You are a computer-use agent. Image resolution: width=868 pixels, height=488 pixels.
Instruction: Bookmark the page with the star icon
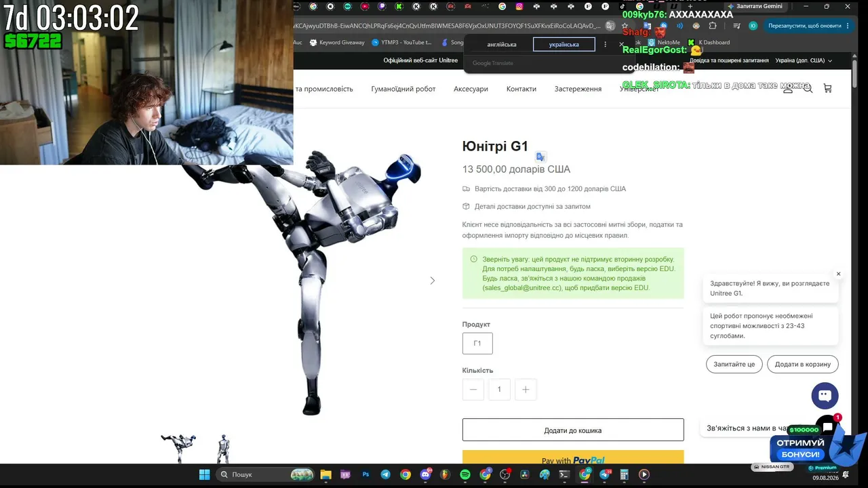pyautogui.click(x=625, y=26)
